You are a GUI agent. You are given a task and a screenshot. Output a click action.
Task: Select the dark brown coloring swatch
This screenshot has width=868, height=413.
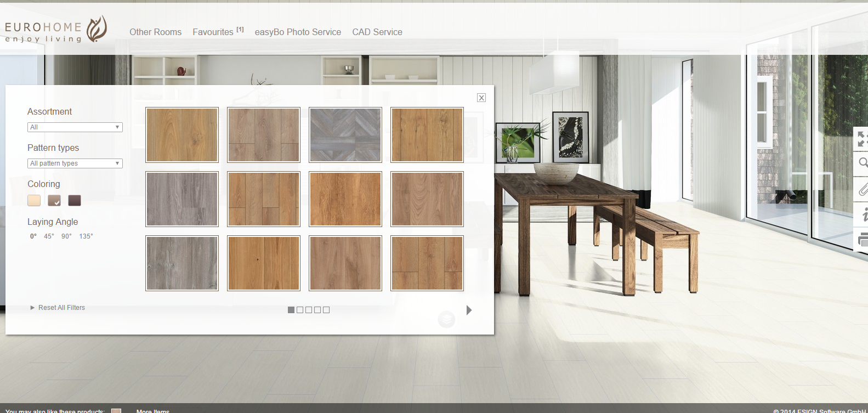point(75,201)
